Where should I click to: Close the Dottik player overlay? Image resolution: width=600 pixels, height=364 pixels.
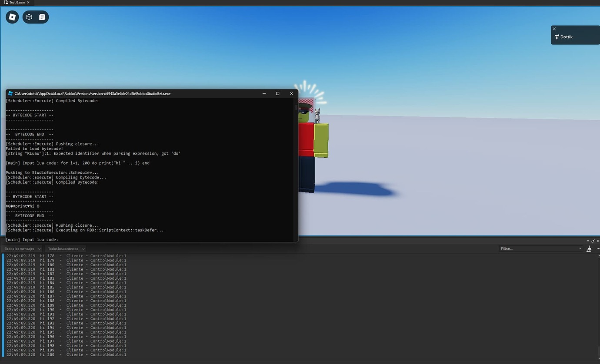tap(554, 28)
